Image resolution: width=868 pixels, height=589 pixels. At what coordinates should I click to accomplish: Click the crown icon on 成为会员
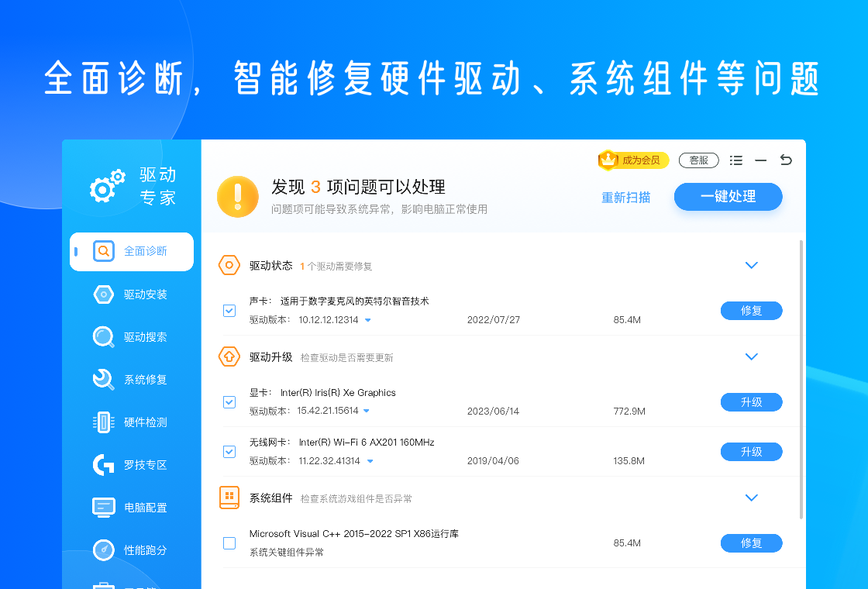coord(608,160)
